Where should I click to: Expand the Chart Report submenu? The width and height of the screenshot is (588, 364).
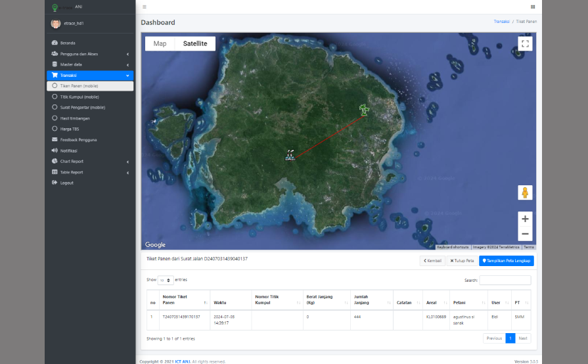(72, 161)
